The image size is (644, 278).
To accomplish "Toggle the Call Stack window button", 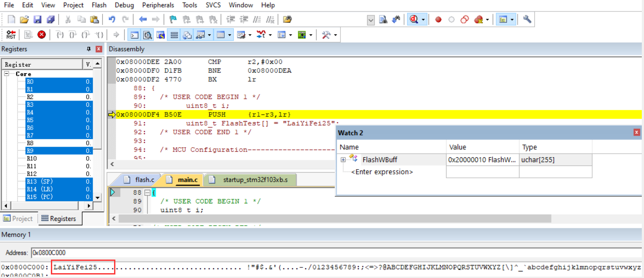I will [x=187, y=35].
